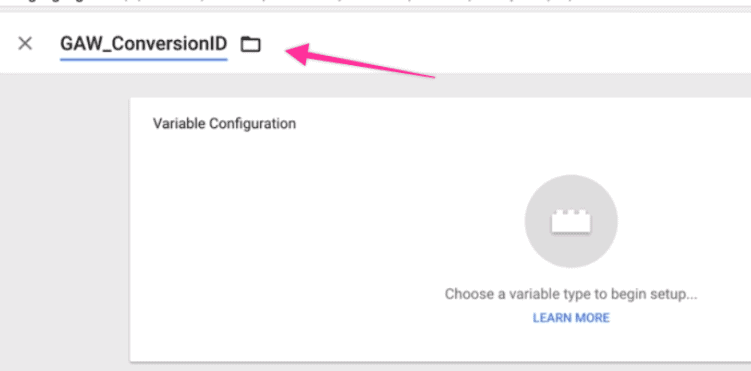
Task: Select the gray brick variable type icon
Action: click(571, 221)
